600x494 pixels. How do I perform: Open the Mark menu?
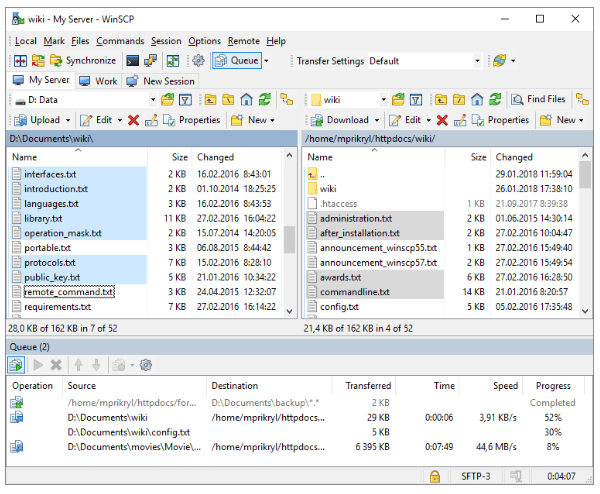(54, 41)
